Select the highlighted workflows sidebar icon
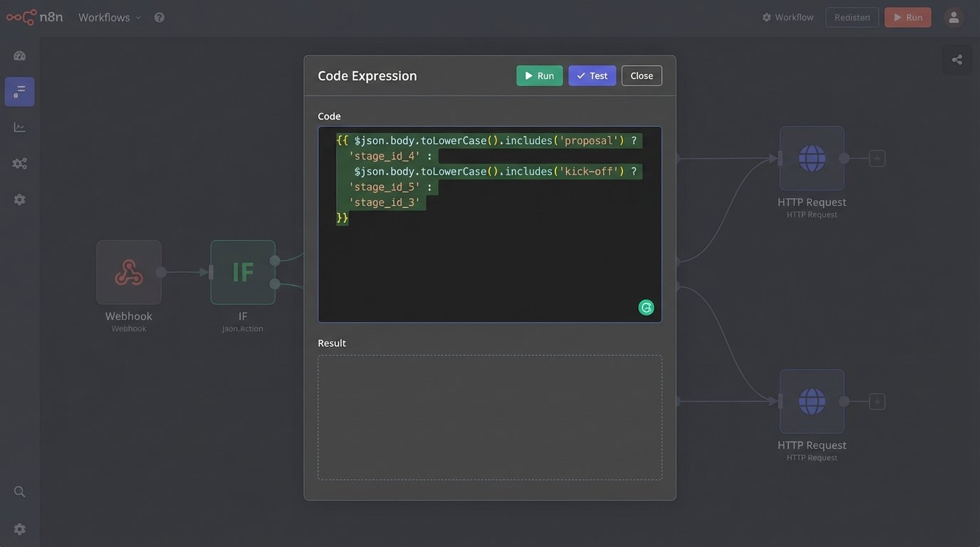The image size is (980, 547). point(20,91)
